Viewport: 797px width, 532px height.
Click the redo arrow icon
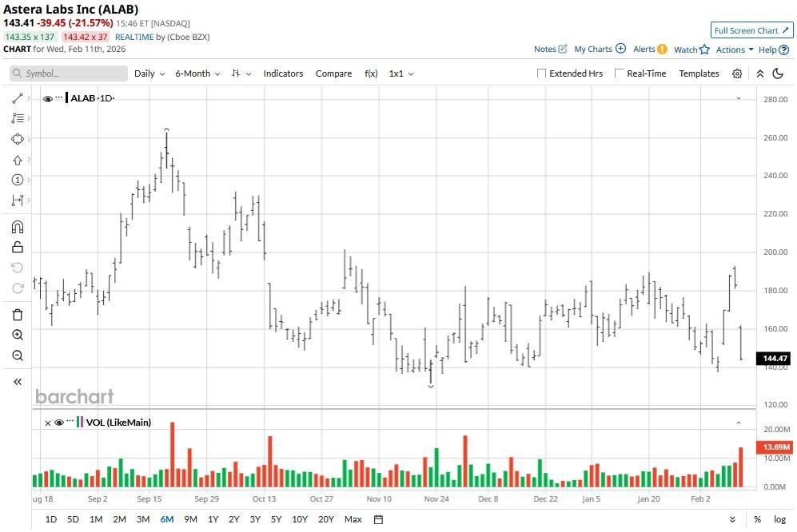pos(18,288)
